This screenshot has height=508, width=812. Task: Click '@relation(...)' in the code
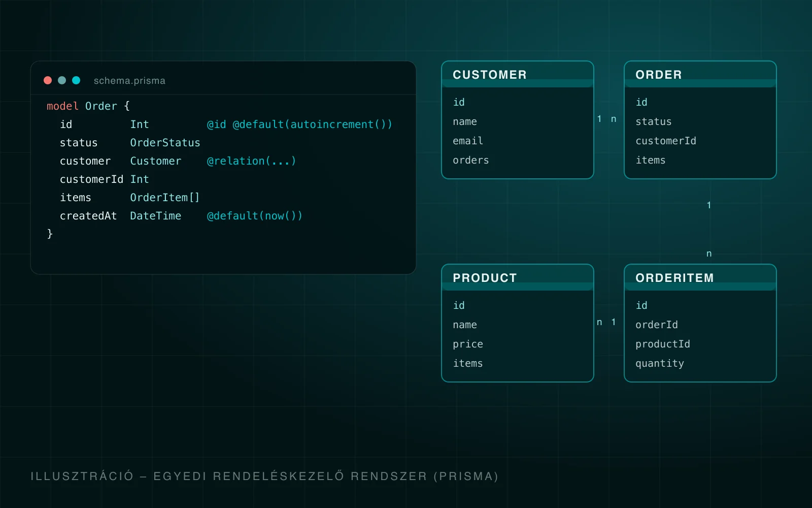pyautogui.click(x=251, y=161)
